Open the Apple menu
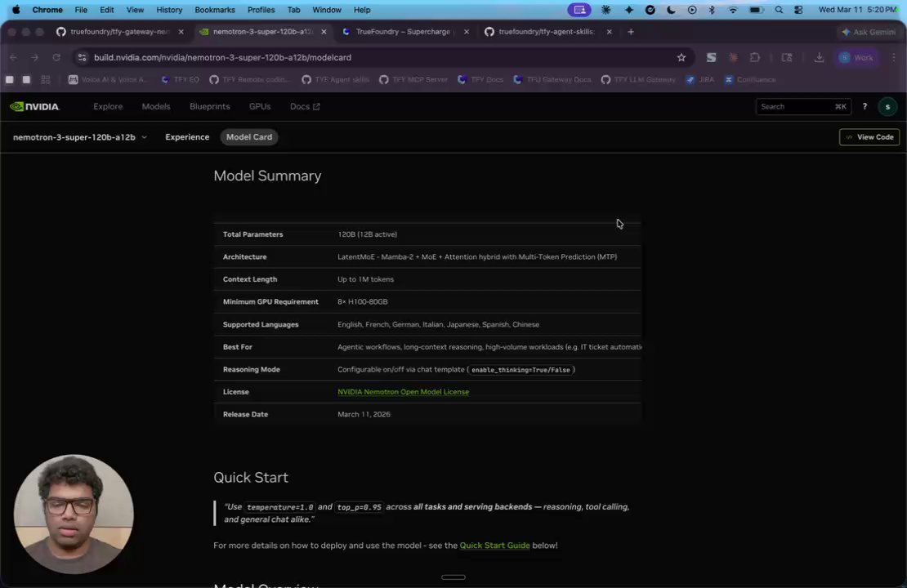 point(16,10)
